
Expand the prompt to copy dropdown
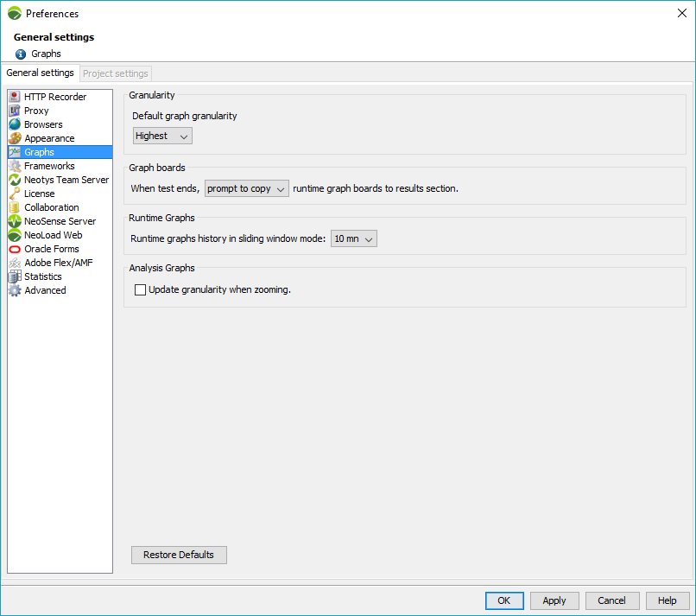246,188
